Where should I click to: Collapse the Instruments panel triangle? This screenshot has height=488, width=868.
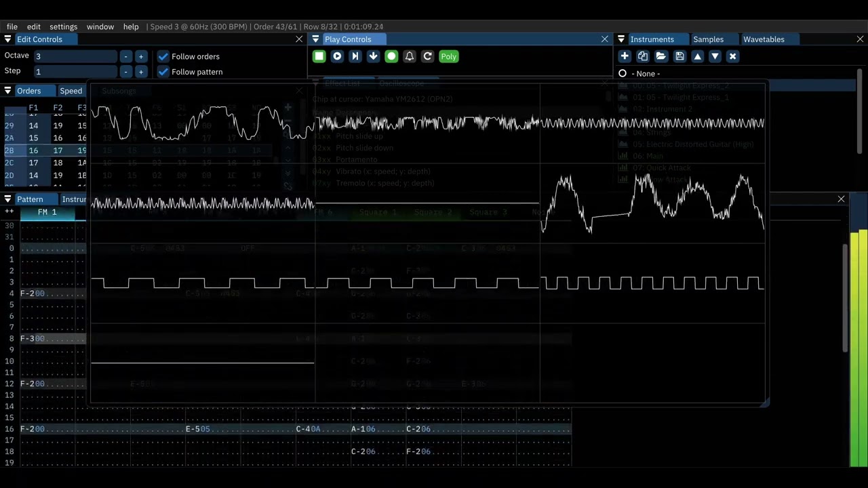click(621, 39)
